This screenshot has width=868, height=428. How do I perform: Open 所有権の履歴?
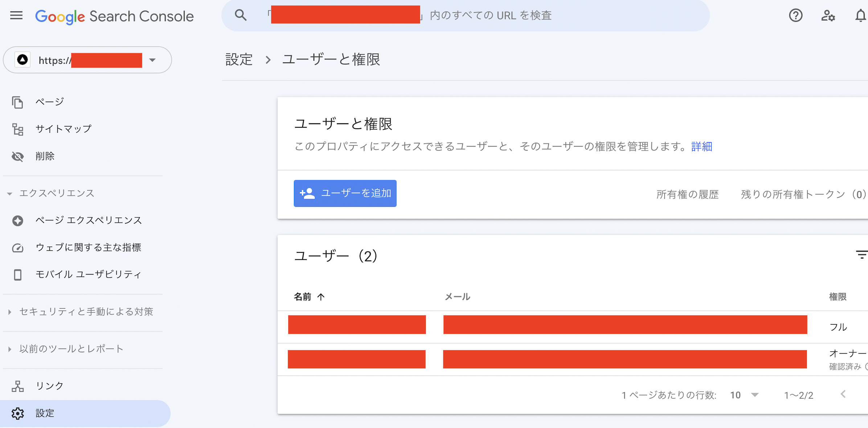tap(687, 194)
